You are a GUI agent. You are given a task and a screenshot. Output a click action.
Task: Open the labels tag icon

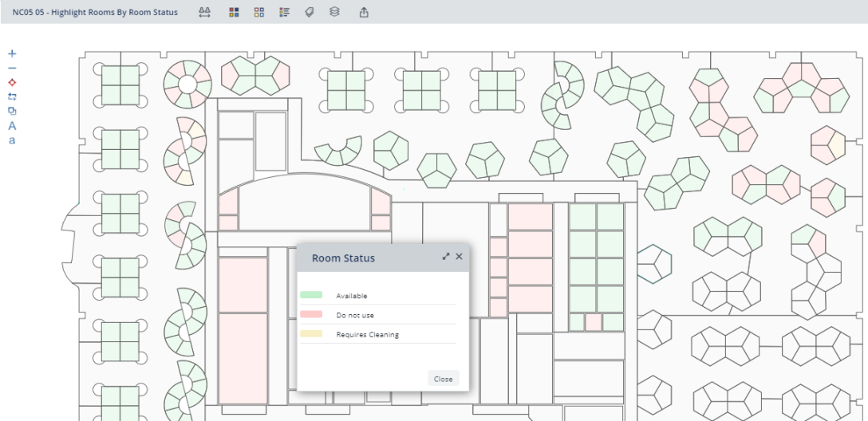tap(310, 12)
